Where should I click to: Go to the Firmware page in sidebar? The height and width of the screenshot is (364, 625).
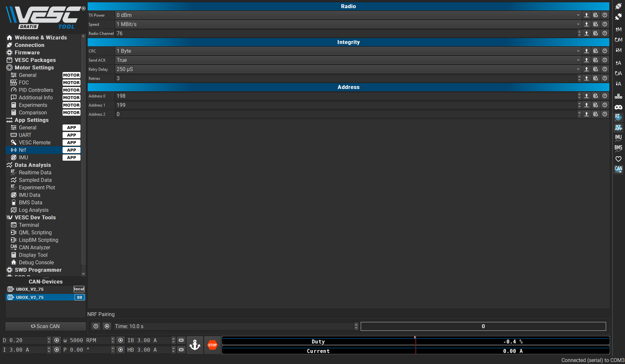coord(27,52)
